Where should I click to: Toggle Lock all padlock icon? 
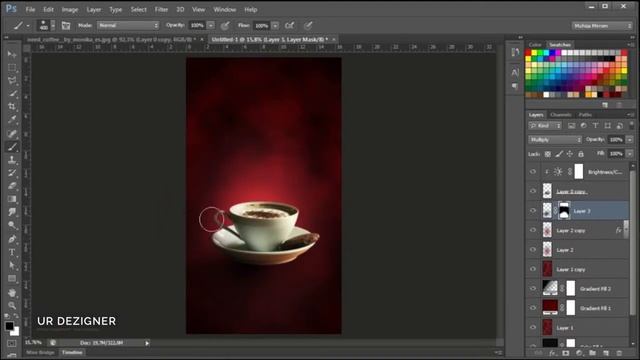tap(581, 154)
